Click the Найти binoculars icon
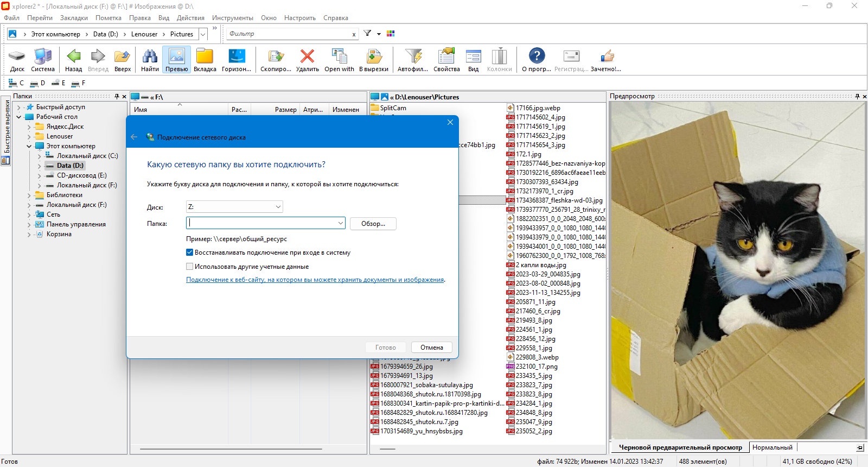The height and width of the screenshot is (467, 868). point(150,56)
